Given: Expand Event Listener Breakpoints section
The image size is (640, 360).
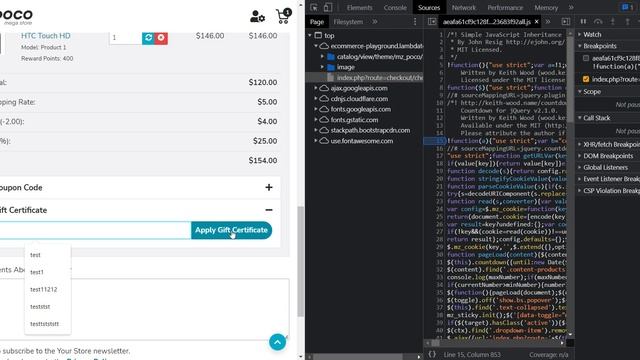Looking at the screenshot, I should [x=580, y=179].
